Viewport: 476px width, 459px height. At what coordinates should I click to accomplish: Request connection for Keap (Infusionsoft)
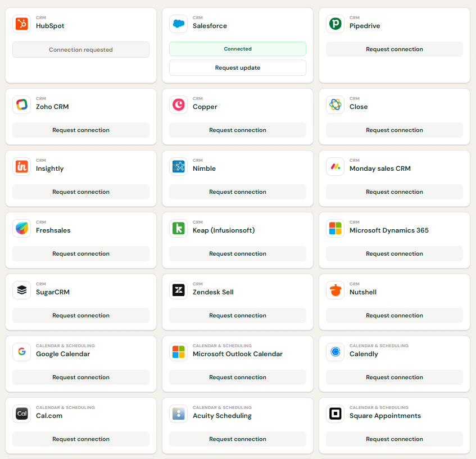(238, 253)
